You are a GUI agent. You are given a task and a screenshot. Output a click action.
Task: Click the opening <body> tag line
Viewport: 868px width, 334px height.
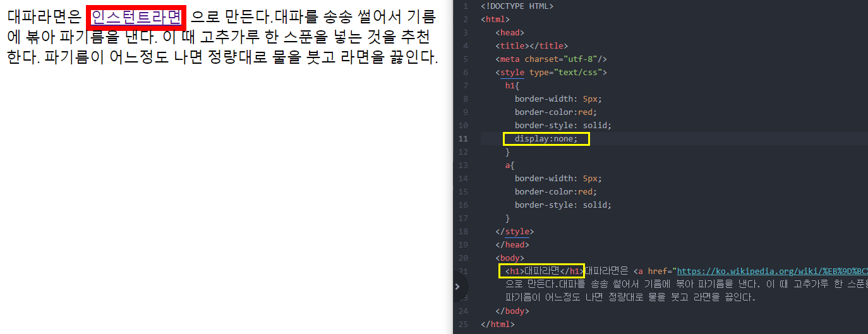tap(510, 258)
